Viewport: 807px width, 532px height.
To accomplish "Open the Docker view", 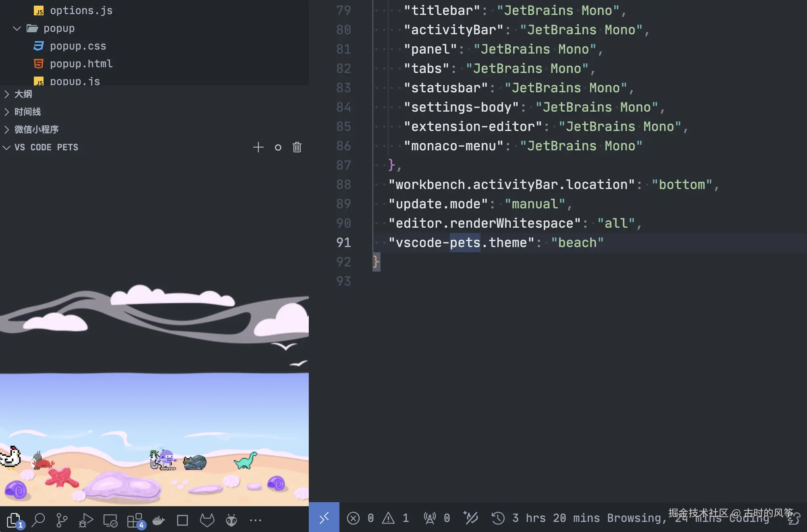I will pyautogui.click(x=158, y=520).
